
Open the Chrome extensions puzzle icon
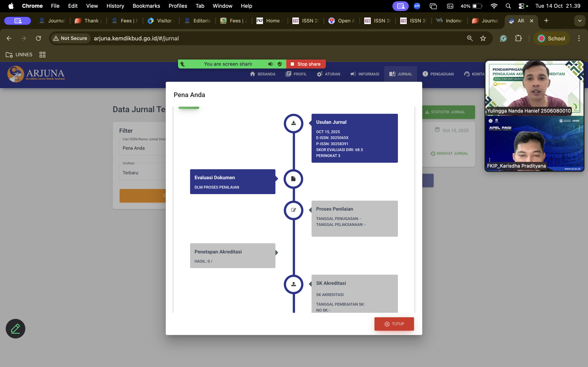pos(518,38)
